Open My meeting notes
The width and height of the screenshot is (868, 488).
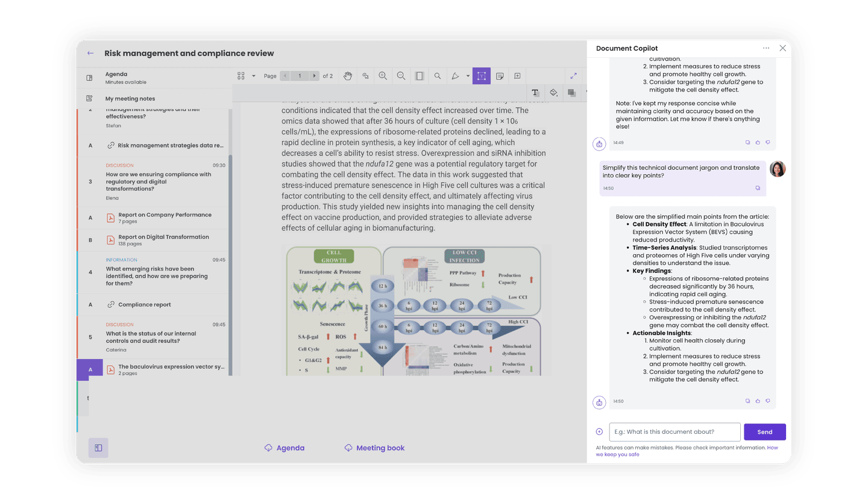pyautogui.click(x=130, y=98)
